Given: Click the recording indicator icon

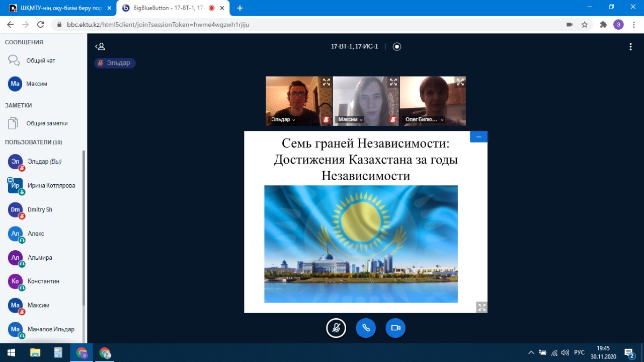Looking at the screenshot, I should (x=397, y=47).
